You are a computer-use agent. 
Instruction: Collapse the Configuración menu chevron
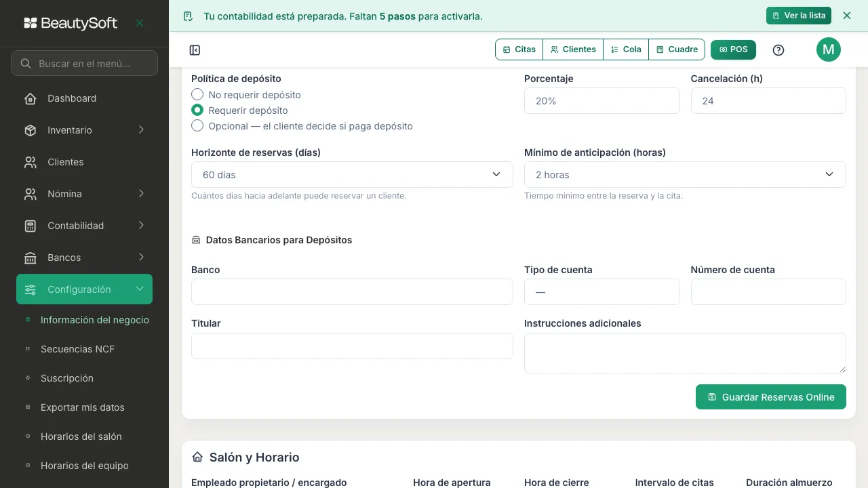coord(140,289)
